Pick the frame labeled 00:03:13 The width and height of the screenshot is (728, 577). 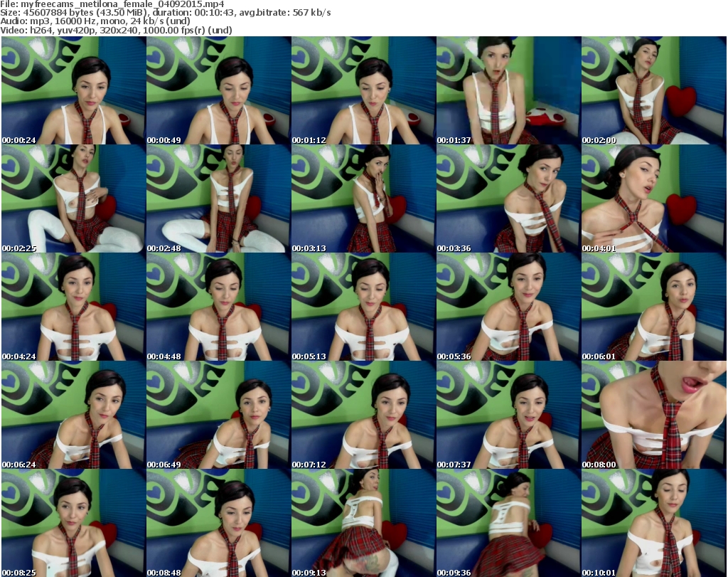pos(363,198)
